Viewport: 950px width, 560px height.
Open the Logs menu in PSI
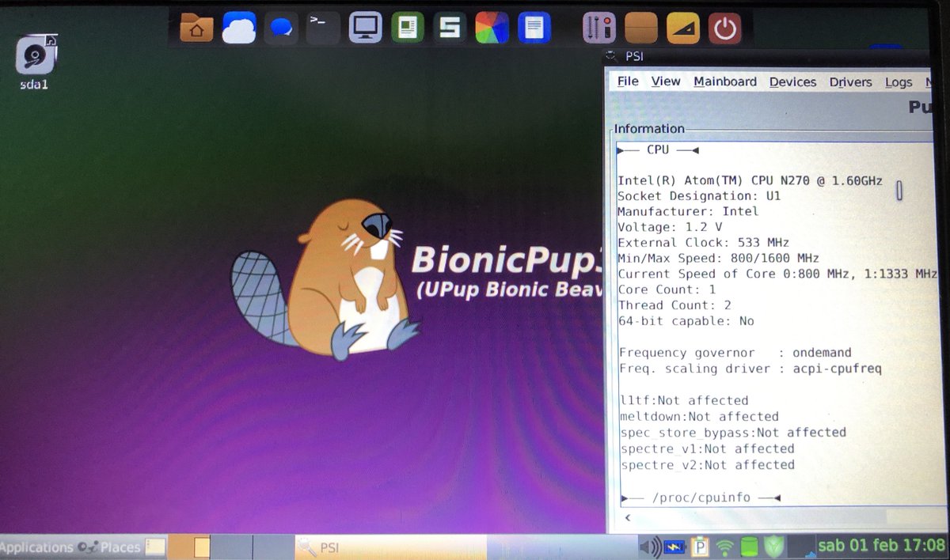coord(899,82)
